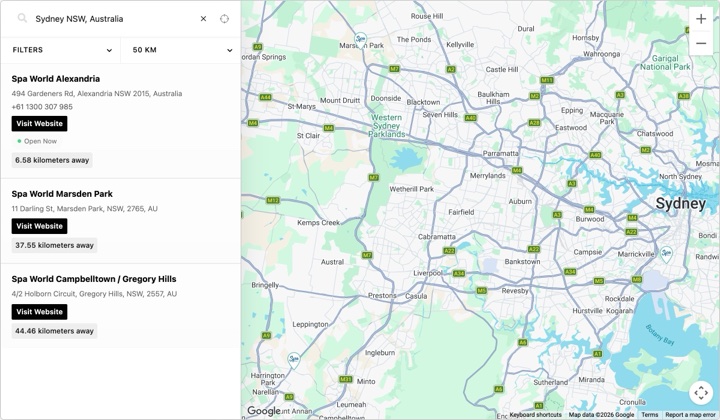Click the Garigal National Park label
Screen dimensions: 720x420
(x=665, y=62)
